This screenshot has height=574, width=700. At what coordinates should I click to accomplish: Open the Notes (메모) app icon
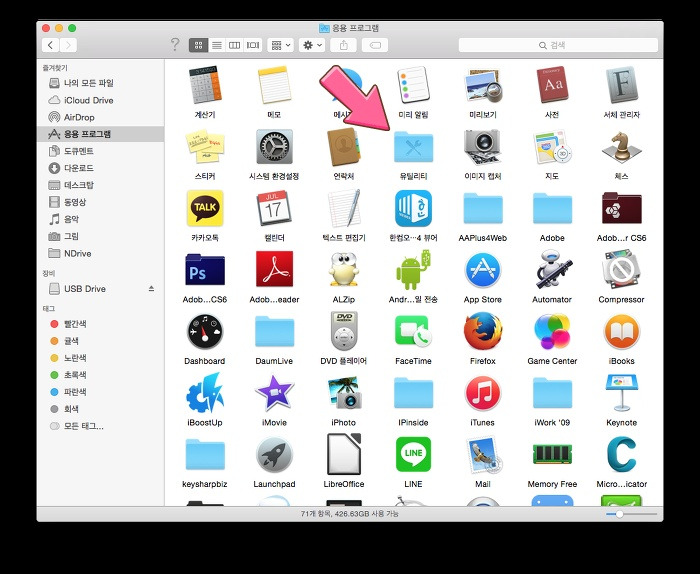[x=274, y=85]
